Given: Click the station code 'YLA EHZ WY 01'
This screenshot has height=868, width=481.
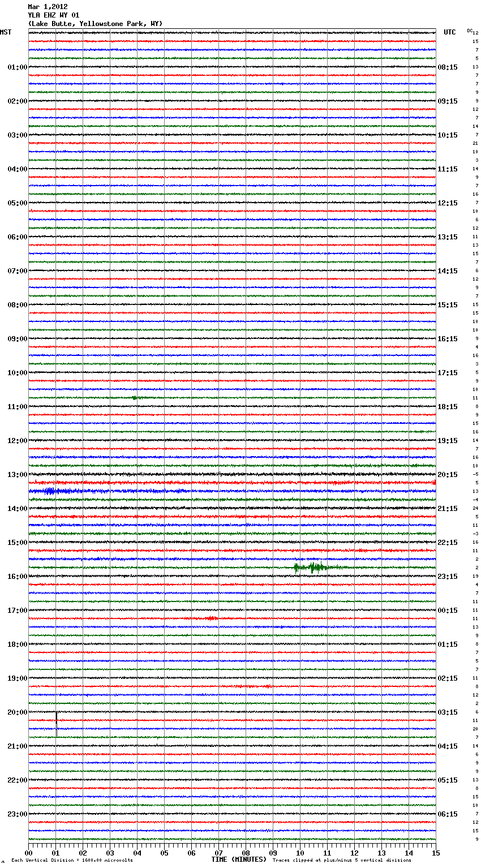Looking at the screenshot, I should coord(54,15).
